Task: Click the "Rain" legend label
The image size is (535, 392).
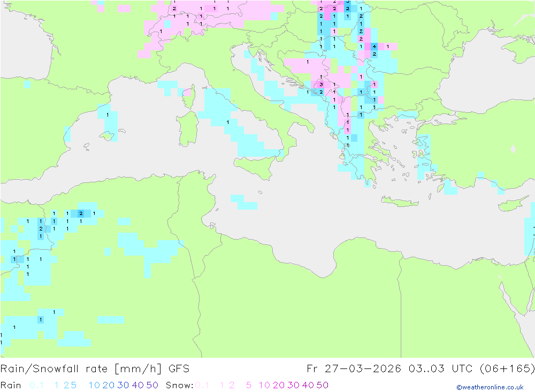Action: 11,385
